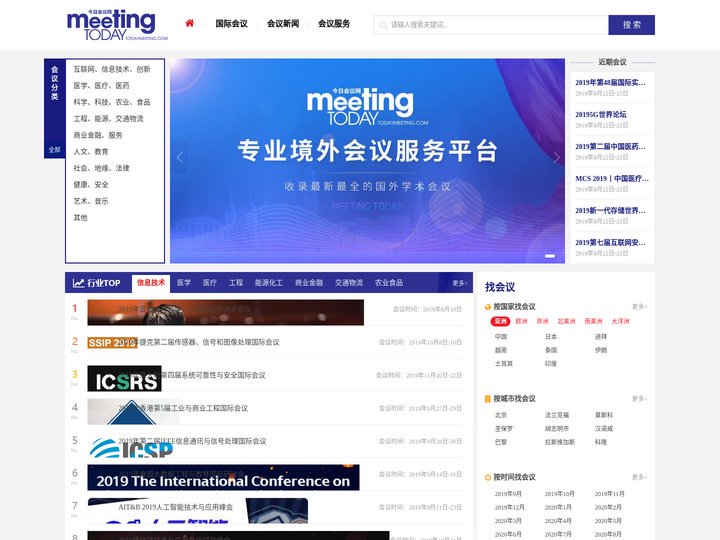720x540 pixels.
Task: Select the 欧洲 continent filter
Action: pyautogui.click(x=522, y=321)
